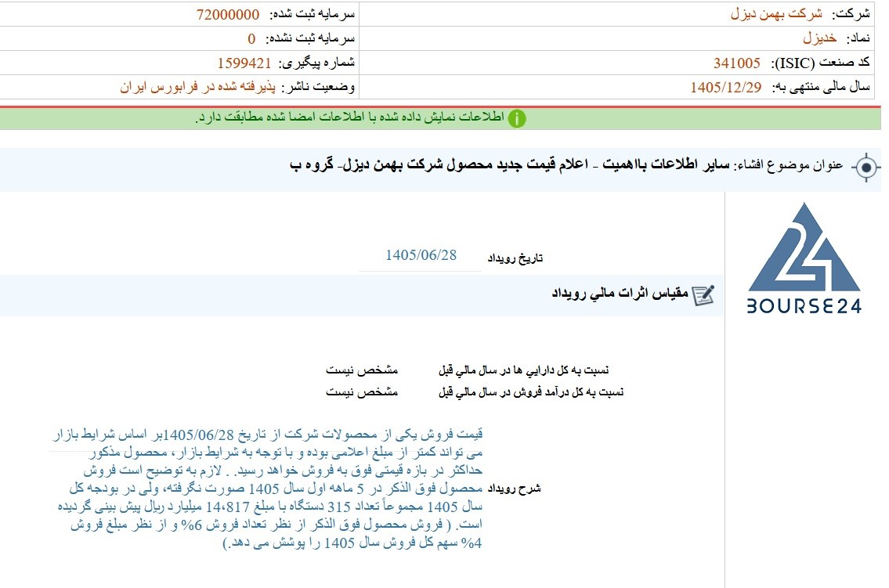Screen dimensions: 889x588
Task: Click the target icon beside disclosure title
Action: point(866,167)
